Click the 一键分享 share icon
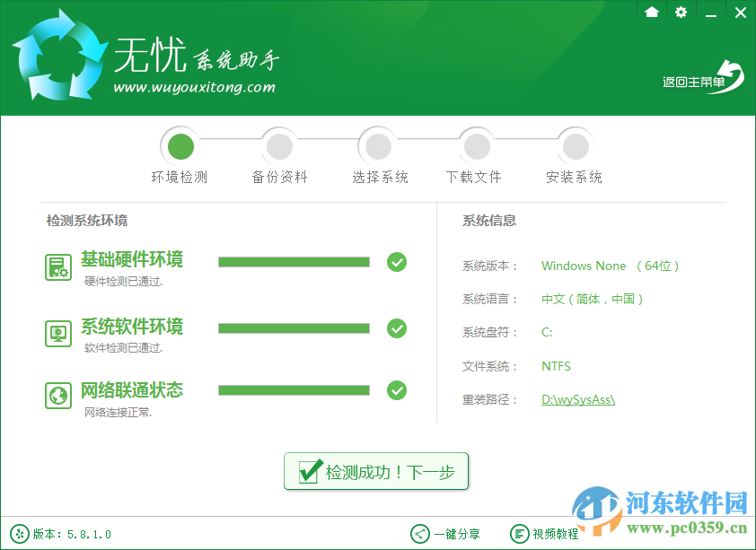The width and height of the screenshot is (756, 550). [418, 533]
